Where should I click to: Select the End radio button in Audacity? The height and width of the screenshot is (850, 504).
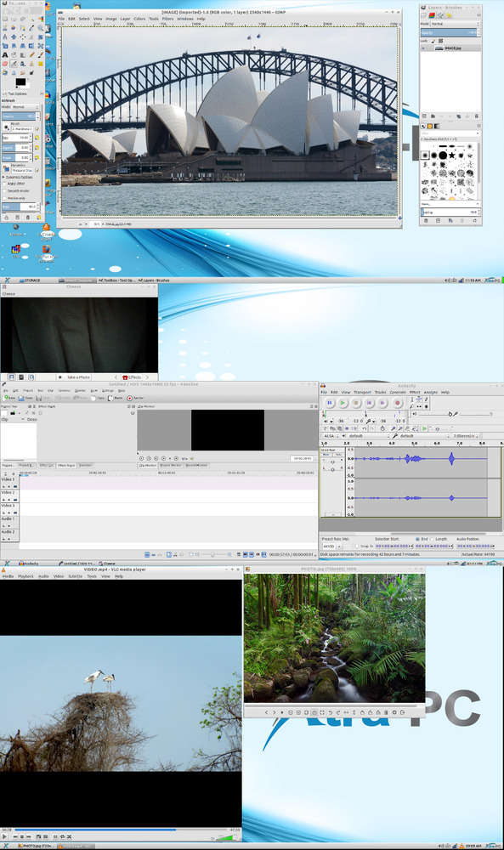pyautogui.click(x=417, y=539)
